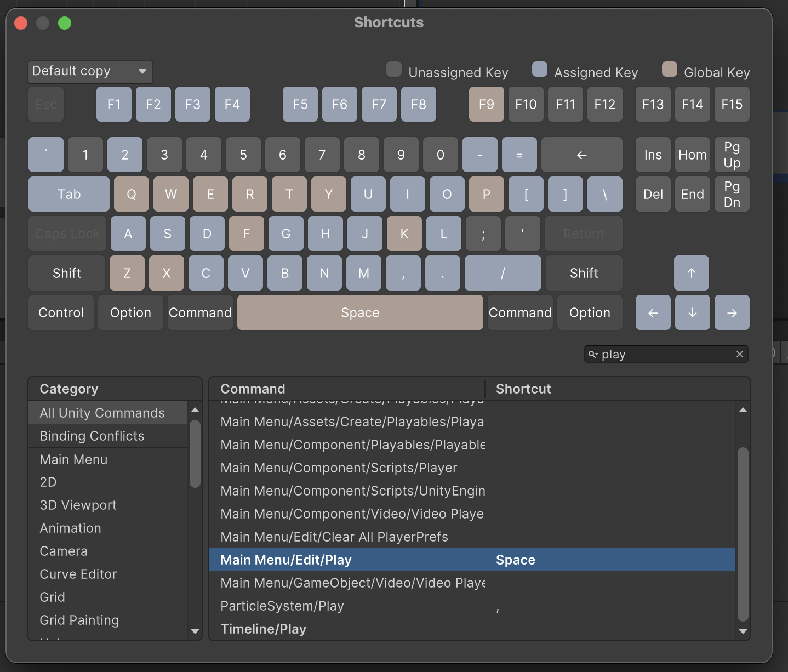Click the left Option modifier key
The width and height of the screenshot is (788, 672).
coord(130,312)
